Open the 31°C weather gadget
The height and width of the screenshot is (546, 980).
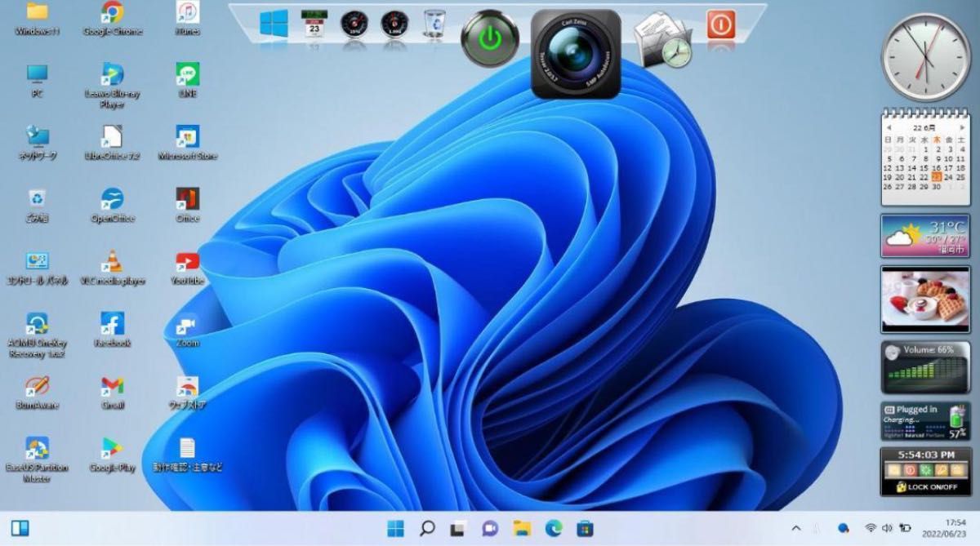tap(925, 236)
